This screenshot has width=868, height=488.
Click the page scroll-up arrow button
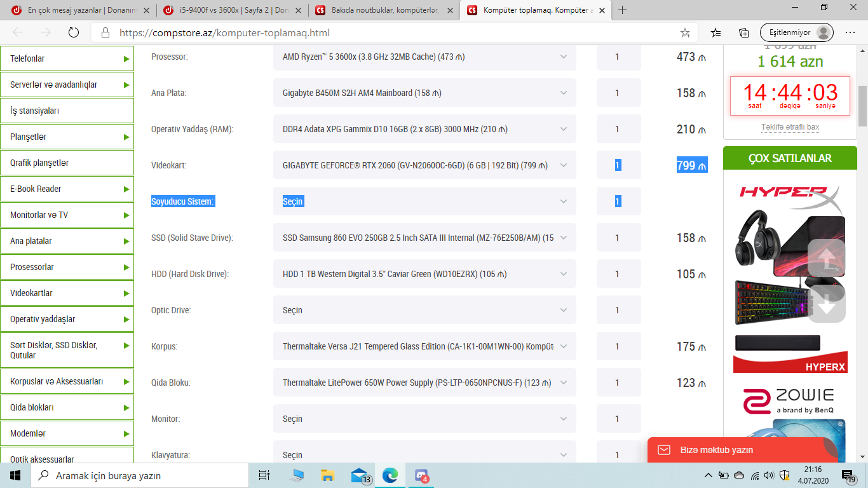pos(826,257)
